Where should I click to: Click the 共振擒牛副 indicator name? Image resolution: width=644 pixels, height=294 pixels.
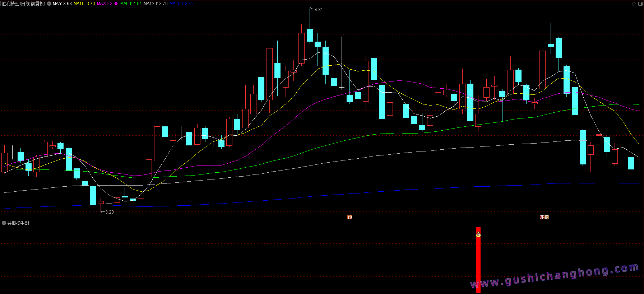(18, 223)
